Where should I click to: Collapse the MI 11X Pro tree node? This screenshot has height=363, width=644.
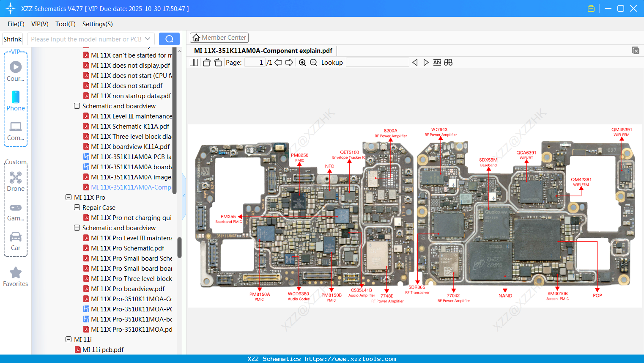tap(68, 197)
